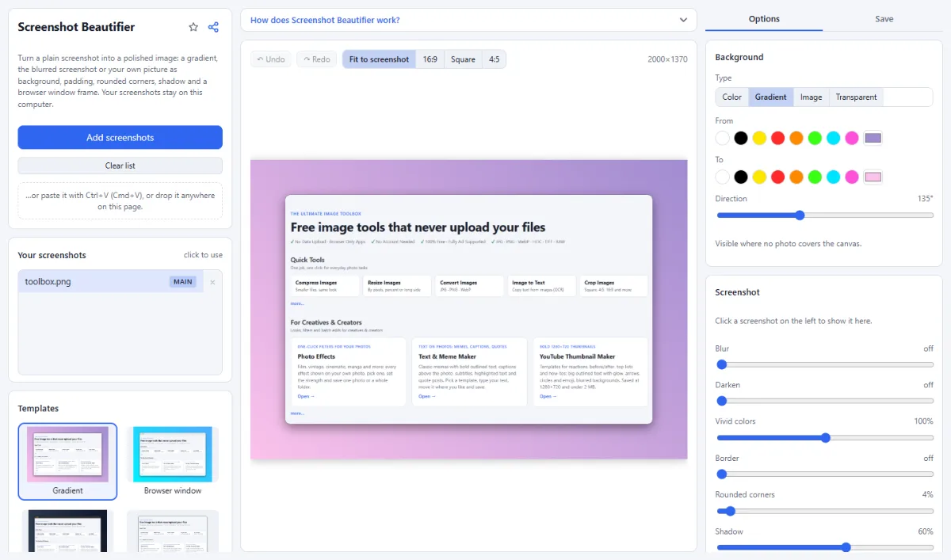
Task: Set background type to Transparent
Action: tap(856, 97)
